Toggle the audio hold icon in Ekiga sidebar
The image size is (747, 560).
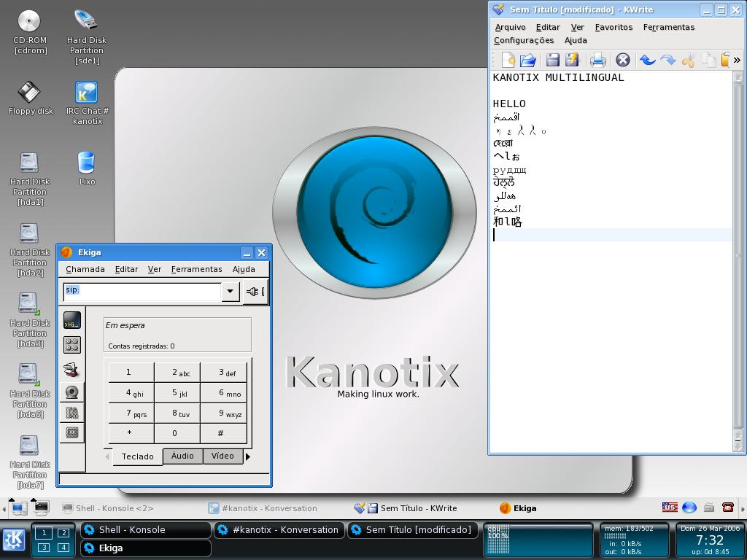72,413
